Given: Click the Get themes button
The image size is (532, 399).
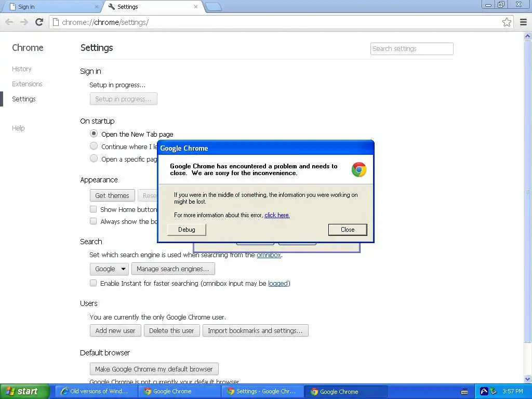Looking at the screenshot, I should tap(112, 195).
